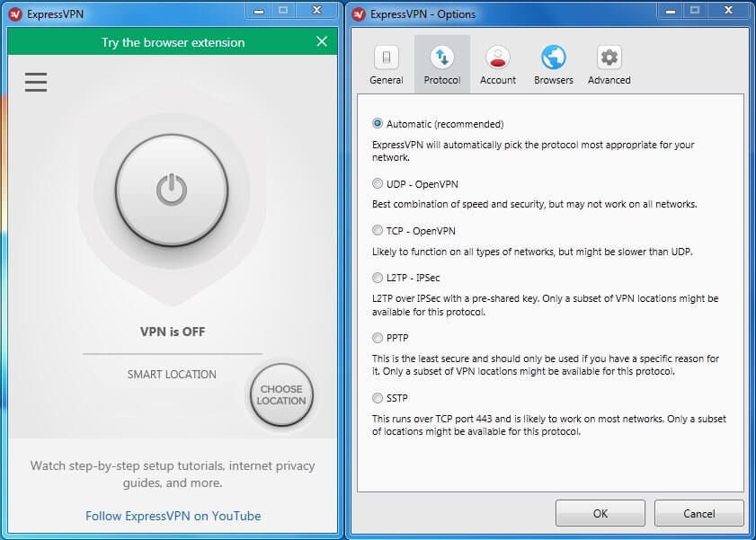Cancel the Options dialog
Viewport: 756px width, 540px height.
click(698, 514)
